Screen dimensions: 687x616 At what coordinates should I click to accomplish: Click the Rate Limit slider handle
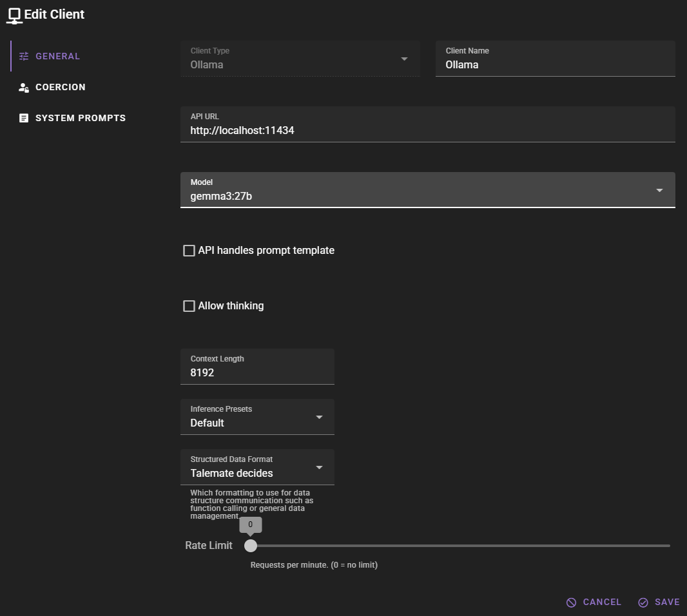tap(251, 546)
